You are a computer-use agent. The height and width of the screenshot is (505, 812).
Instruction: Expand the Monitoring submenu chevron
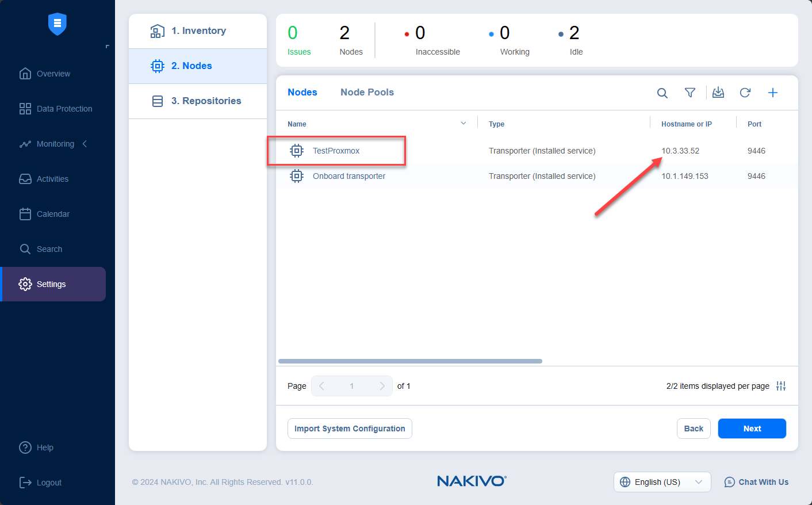[x=85, y=144]
